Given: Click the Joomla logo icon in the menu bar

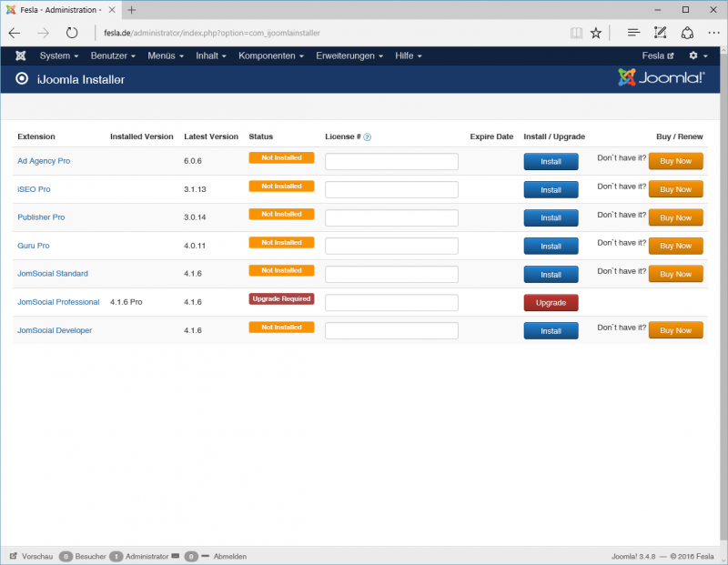Looking at the screenshot, I should [x=20, y=55].
